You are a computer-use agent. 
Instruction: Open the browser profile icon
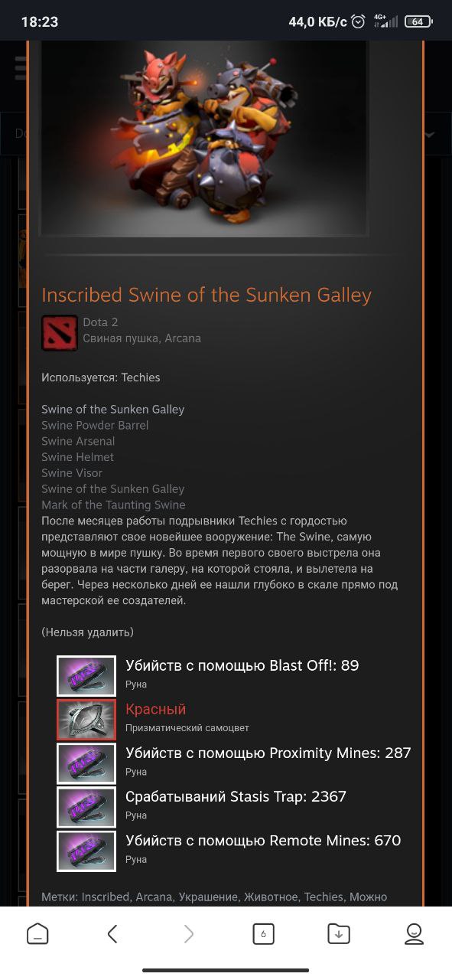tap(414, 933)
